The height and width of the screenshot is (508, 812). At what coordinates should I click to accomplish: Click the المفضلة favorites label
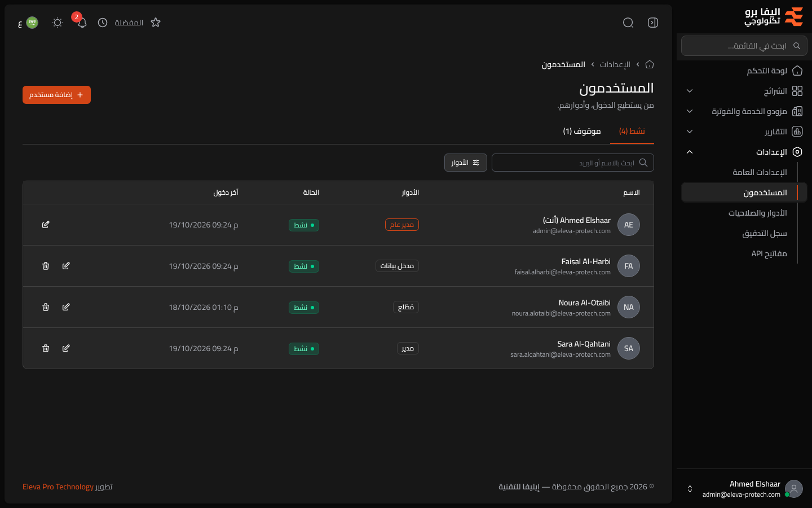click(129, 23)
